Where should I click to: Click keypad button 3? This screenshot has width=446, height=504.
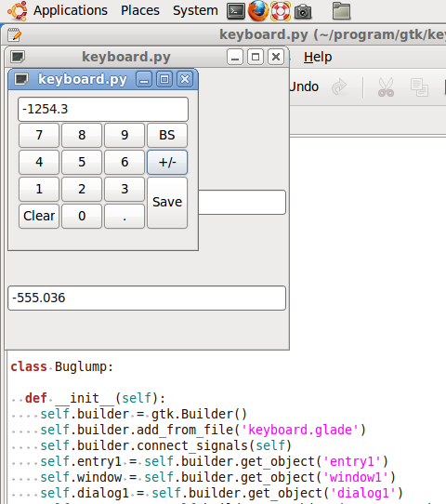point(125,189)
